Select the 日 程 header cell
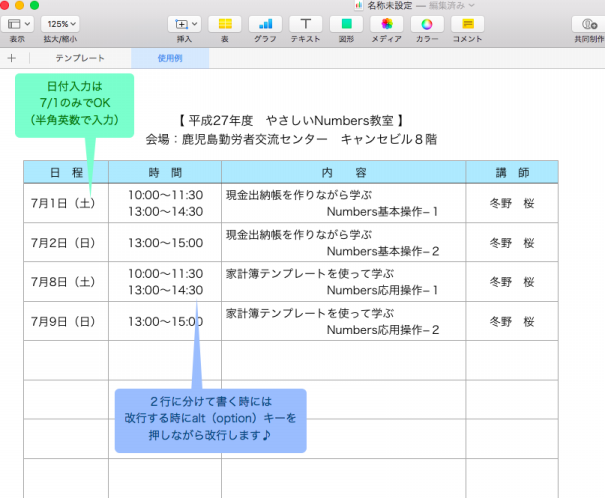Screen dimensions: 605x498 (66, 172)
